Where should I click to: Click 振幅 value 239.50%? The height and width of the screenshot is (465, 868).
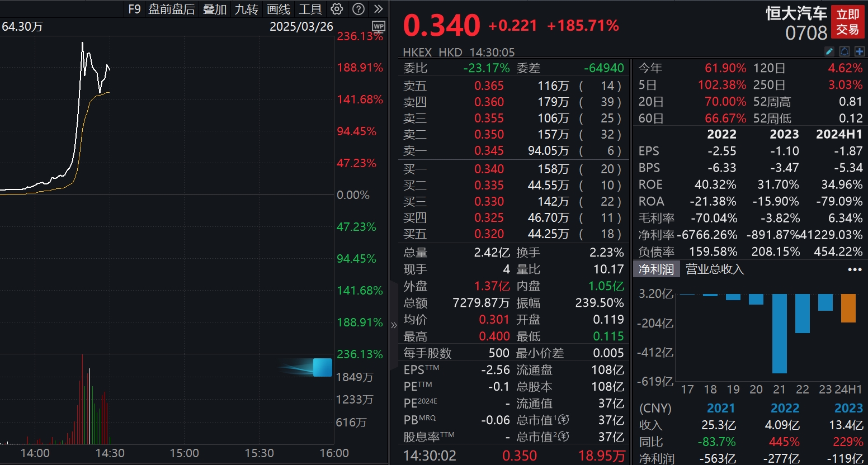[600, 302]
